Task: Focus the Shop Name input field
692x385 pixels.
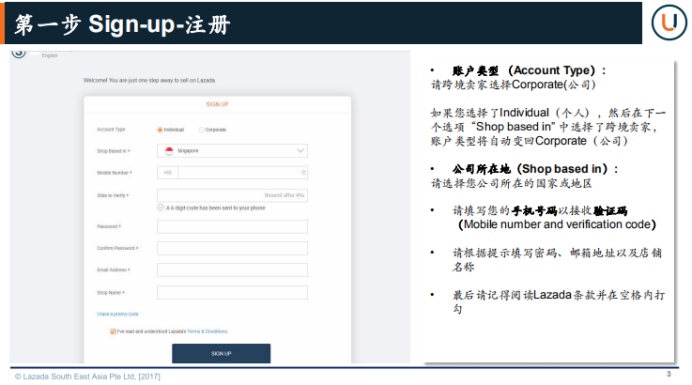Action: [x=232, y=292]
